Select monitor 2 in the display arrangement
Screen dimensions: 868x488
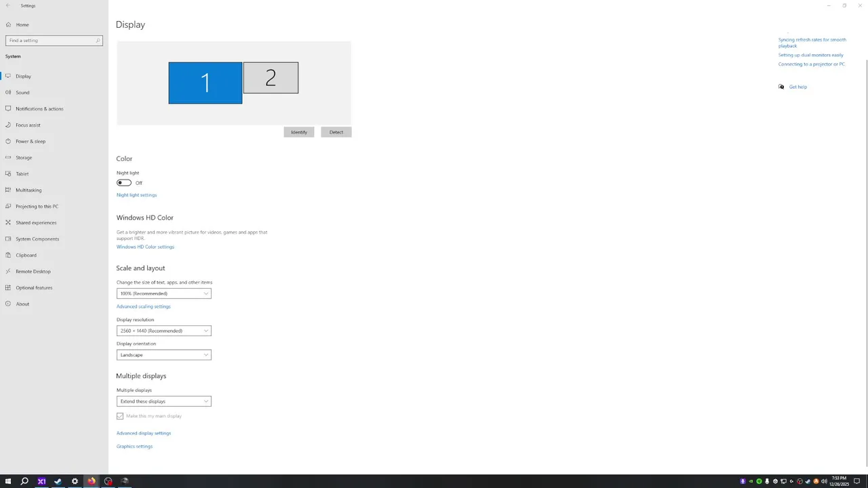[271, 78]
